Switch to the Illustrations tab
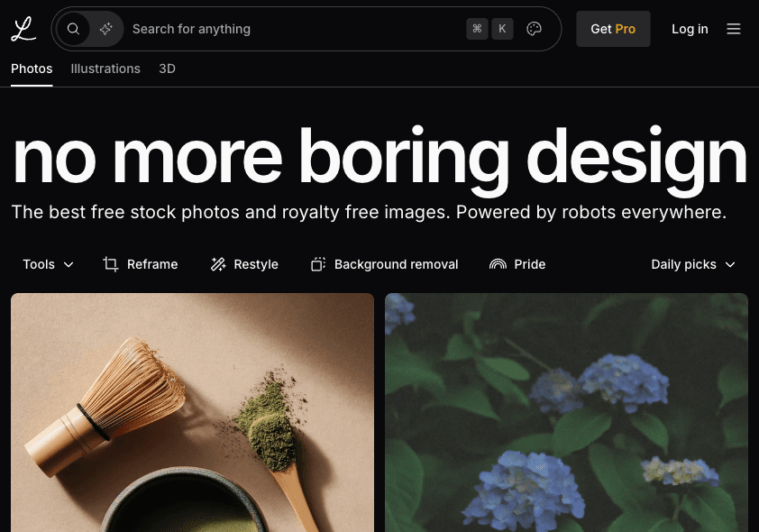The height and width of the screenshot is (532, 759). pos(105,69)
